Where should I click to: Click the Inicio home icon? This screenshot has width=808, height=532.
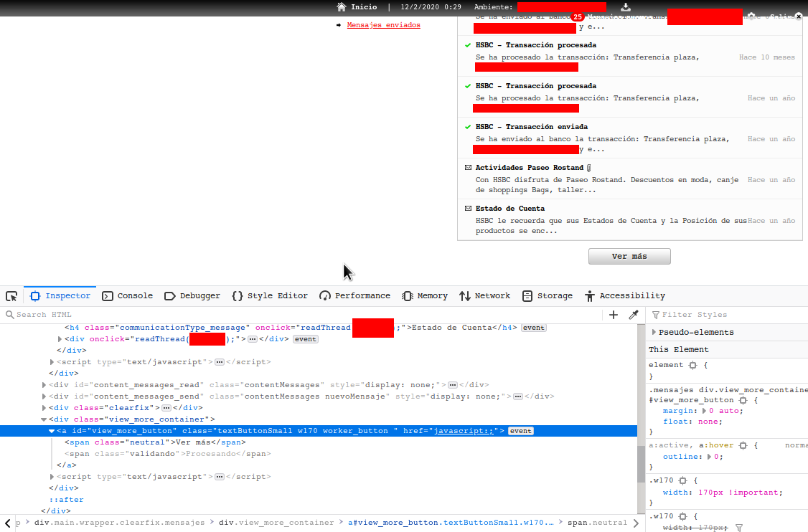[x=342, y=7]
